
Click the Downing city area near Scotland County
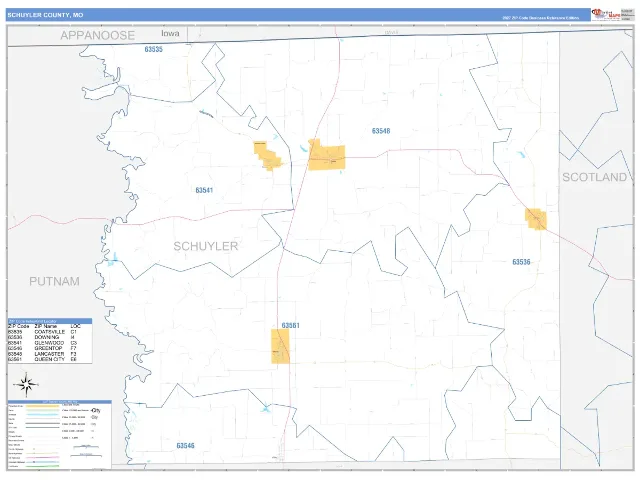(536, 219)
